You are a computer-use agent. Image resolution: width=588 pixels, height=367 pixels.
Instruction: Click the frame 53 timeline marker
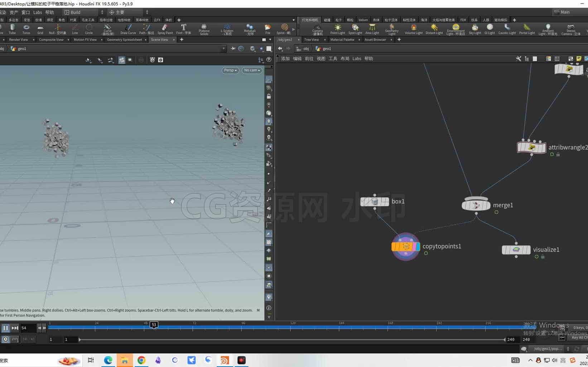(154, 325)
